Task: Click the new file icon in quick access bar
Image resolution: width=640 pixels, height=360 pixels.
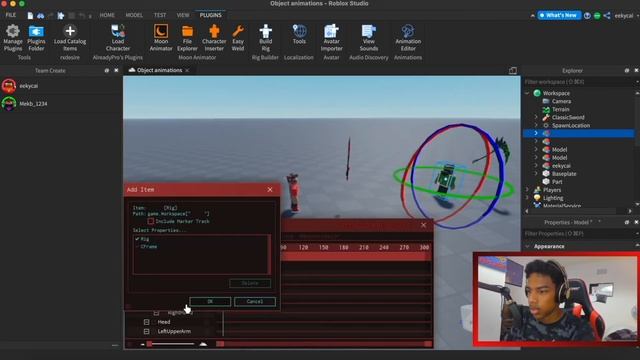Action: click(30, 16)
